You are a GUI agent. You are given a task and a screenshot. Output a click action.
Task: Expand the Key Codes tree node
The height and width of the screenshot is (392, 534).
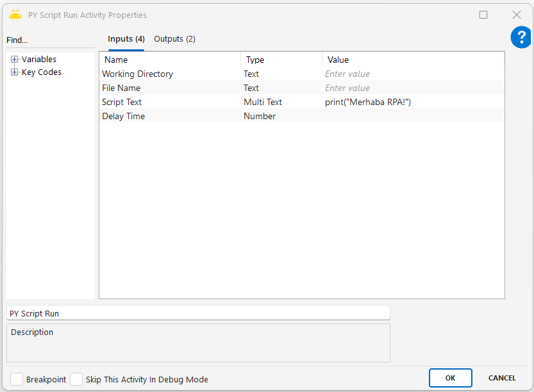click(x=15, y=72)
